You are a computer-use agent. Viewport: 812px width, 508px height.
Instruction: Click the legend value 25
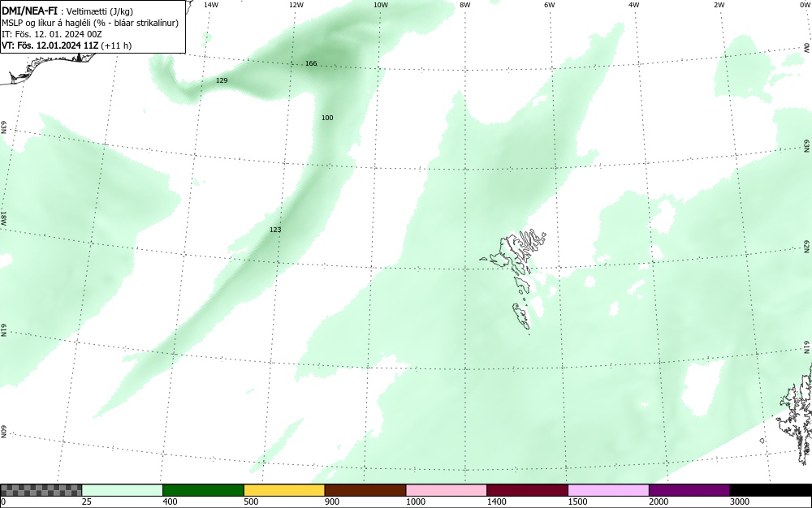click(87, 502)
